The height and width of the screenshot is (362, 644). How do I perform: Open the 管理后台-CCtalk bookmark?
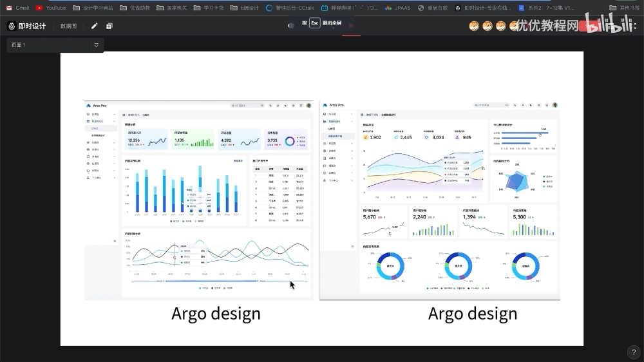290,8
